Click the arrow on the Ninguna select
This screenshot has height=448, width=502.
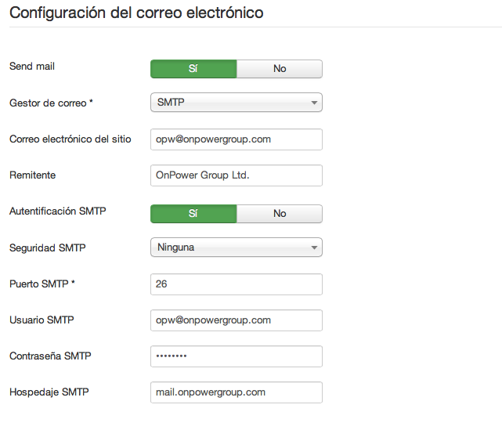click(314, 247)
